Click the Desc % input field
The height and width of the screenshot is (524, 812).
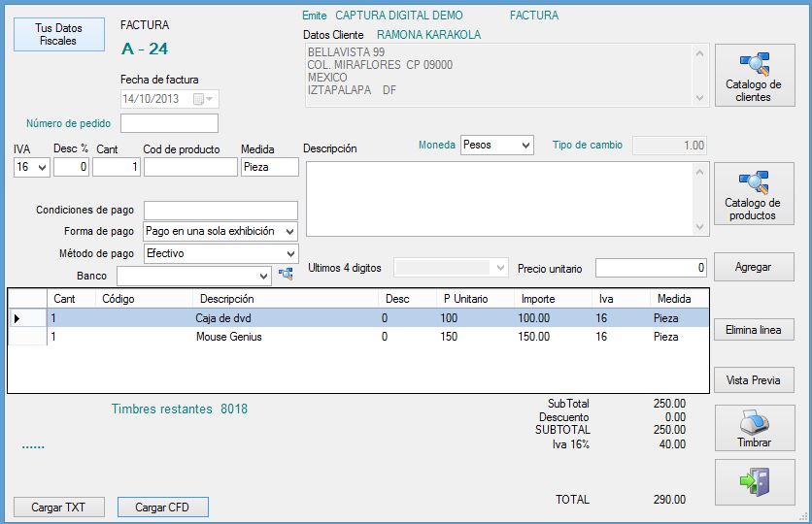[x=72, y=167]
